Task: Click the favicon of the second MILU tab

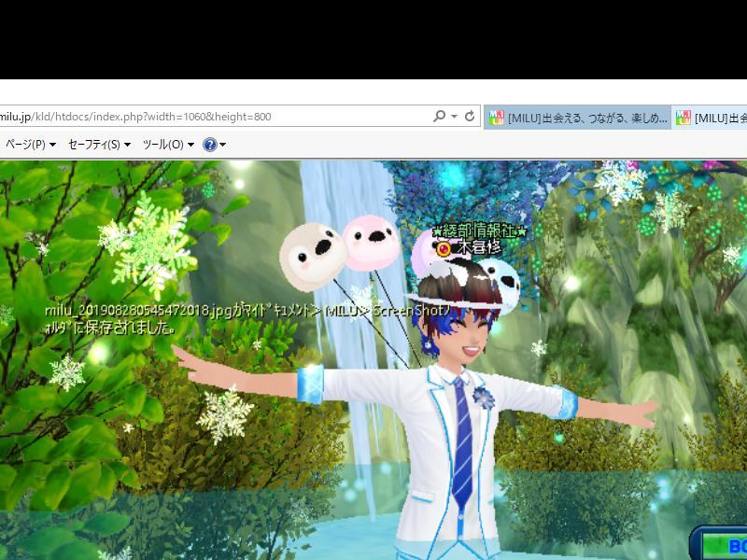Action: 683,118
